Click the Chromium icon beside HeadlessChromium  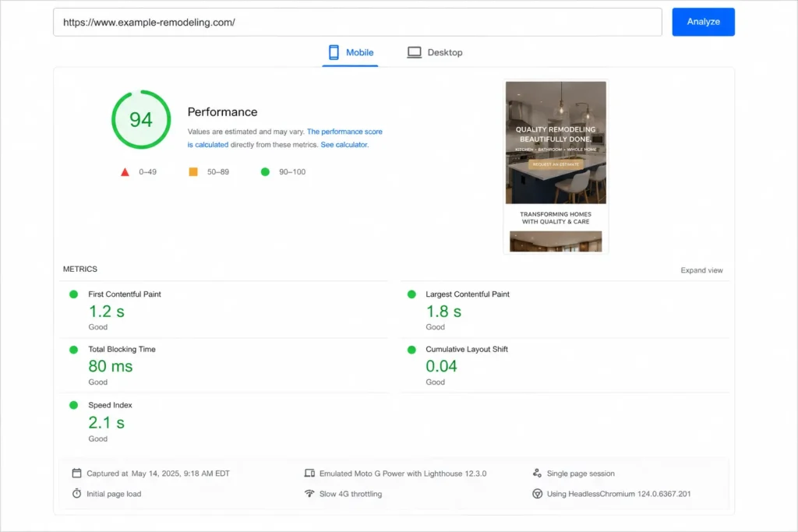[x=537, y=493]
